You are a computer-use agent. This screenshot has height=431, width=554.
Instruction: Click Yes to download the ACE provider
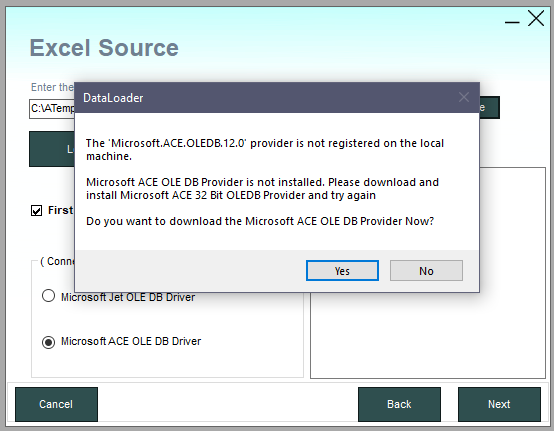pos(342,271)
